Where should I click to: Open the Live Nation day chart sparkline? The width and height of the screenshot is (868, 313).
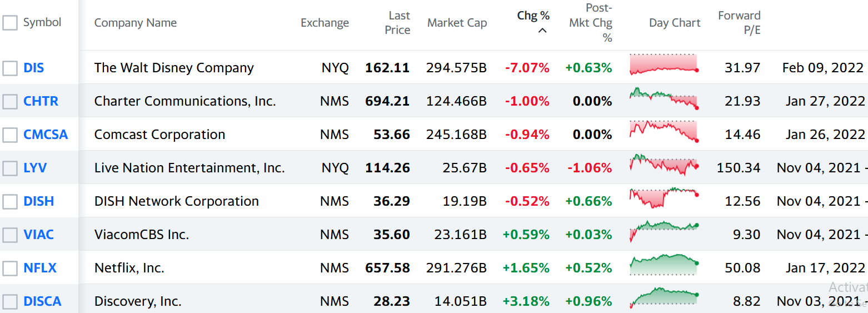point(664,165)
